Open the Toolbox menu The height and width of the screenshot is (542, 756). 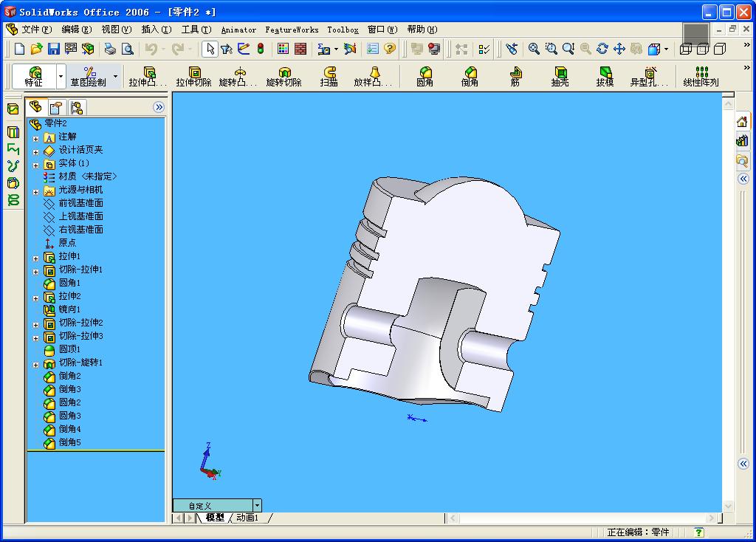[x=343, y=30]
